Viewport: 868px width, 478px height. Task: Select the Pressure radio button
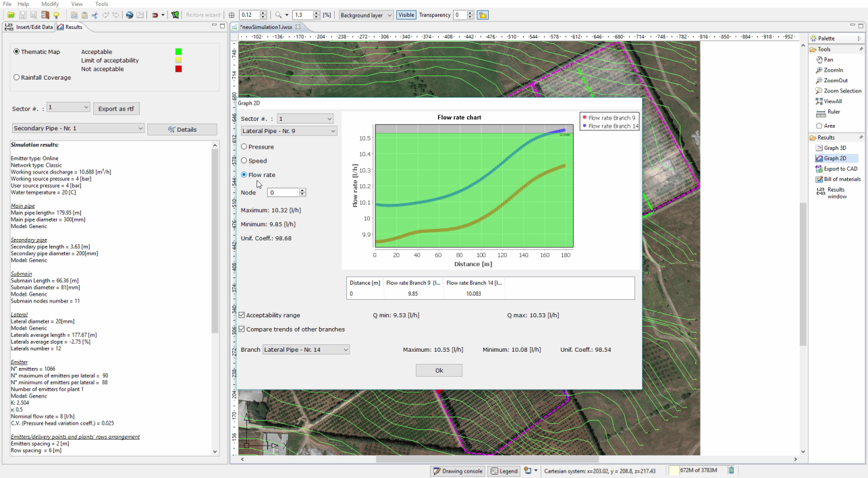click(244, 147)
